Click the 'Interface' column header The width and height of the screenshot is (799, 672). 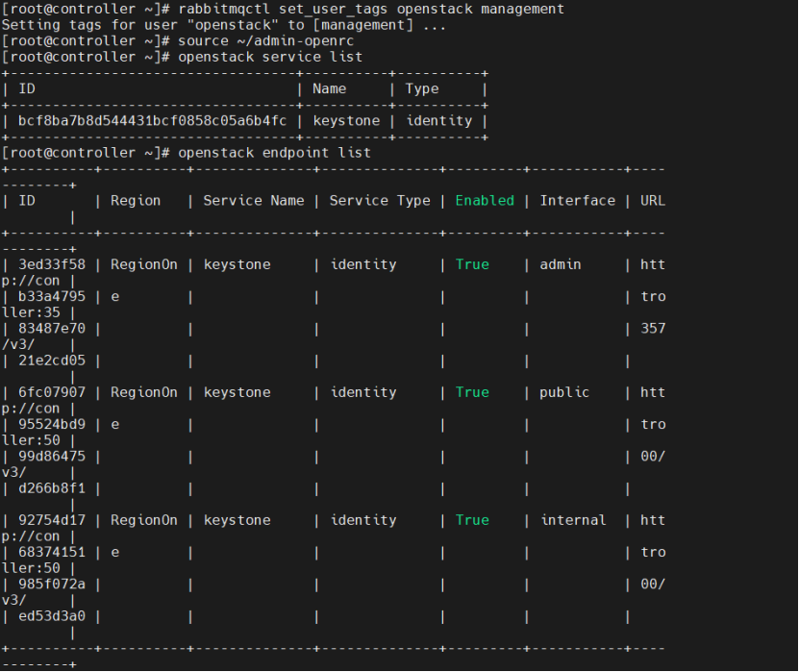pos(577,201)
